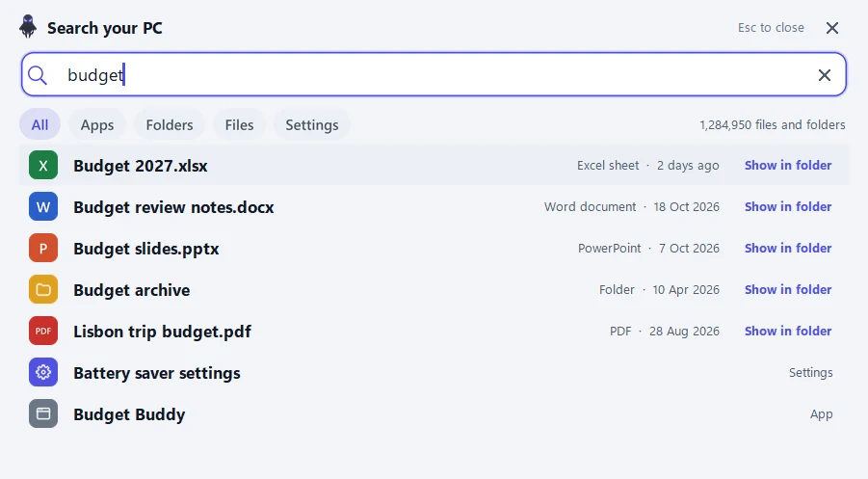Click the Excel sheet · 2 days ago label
The width and height of the screenshot is (868, 479).
(647, 165)
